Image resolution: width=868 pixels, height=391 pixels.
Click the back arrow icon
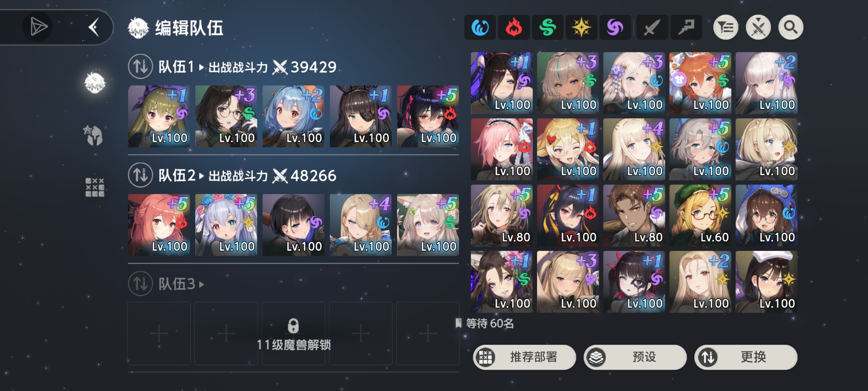[94, 27]
